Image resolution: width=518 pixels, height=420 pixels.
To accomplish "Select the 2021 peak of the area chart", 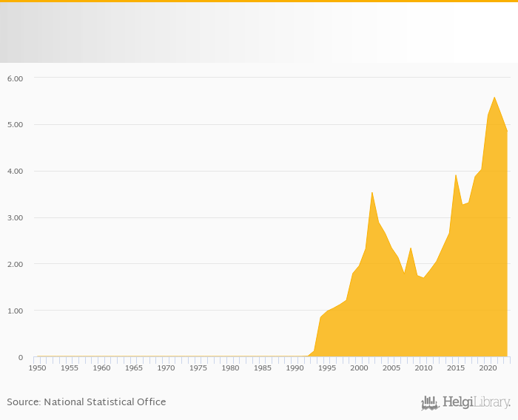I will (x=494, y=98).
